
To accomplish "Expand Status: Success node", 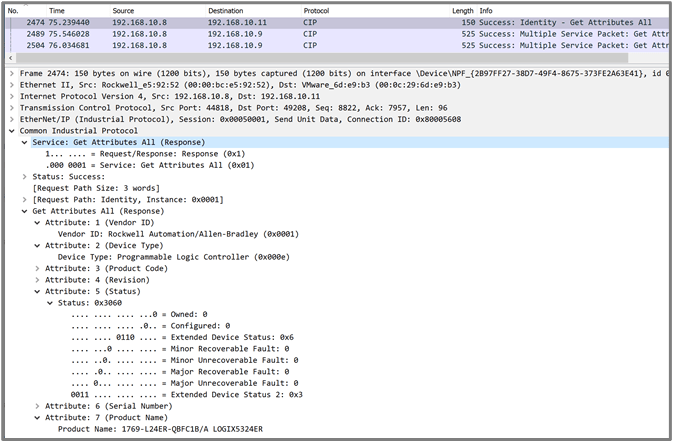I will 25,177.
